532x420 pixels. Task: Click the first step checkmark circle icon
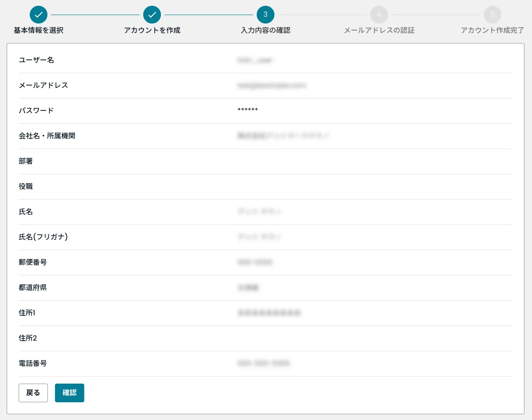click(39, 15)
